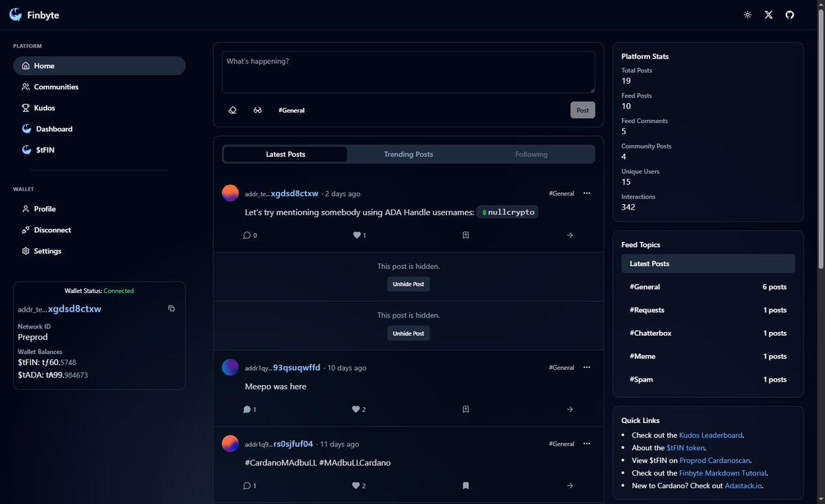Open the Finbyte Markdown Tutorial link
Screen dimensions: 825x504
pyautogui.click(x=723, y=473)
